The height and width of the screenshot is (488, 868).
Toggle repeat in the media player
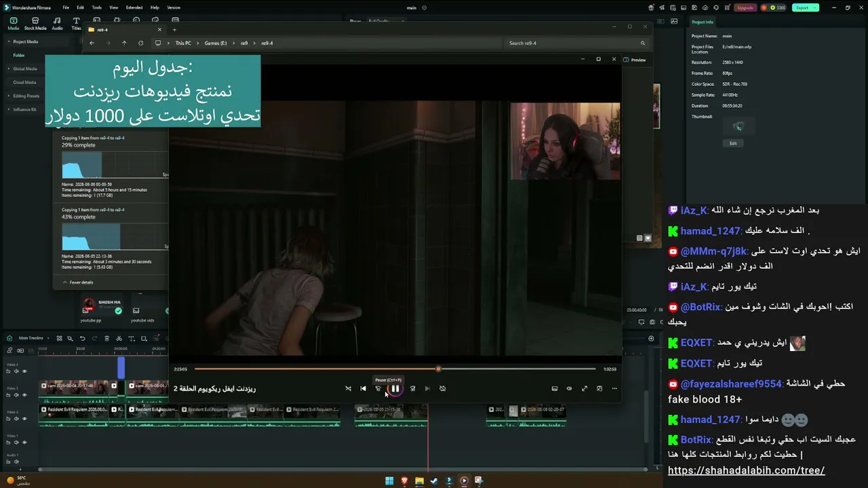coord(442,388)
